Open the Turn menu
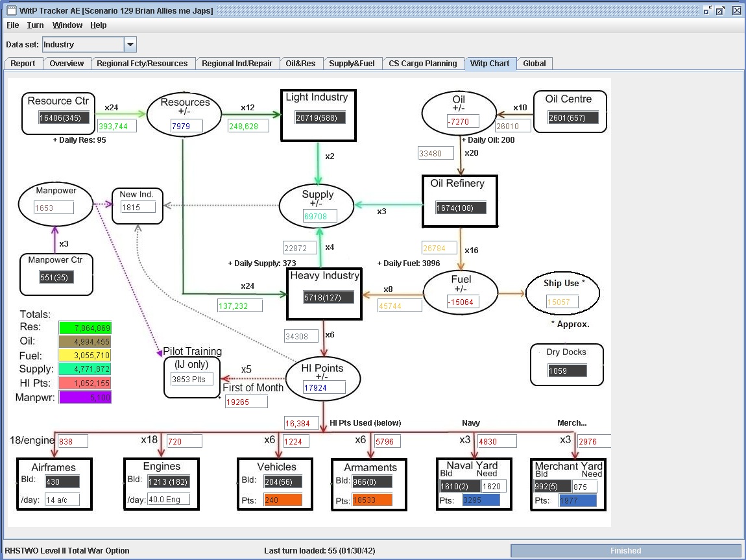This screenshot has height=560, width=746. [x=35, y=25]
